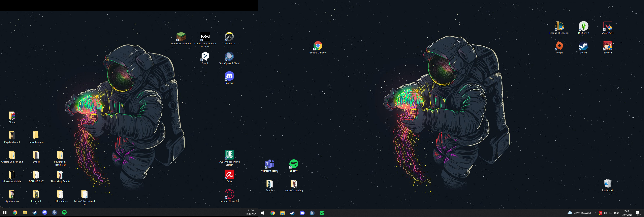
Task: Click the Schule folder icon
Action: click(269, 185)
